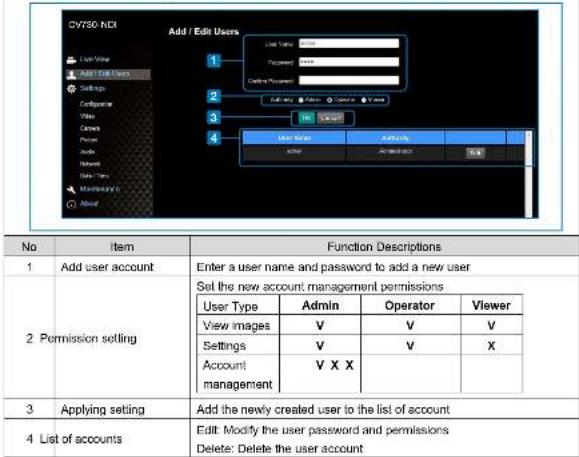This screenshot has height=457, width=579.
Task: Click the Confirm Password field
Action: (x=349, y=80)
